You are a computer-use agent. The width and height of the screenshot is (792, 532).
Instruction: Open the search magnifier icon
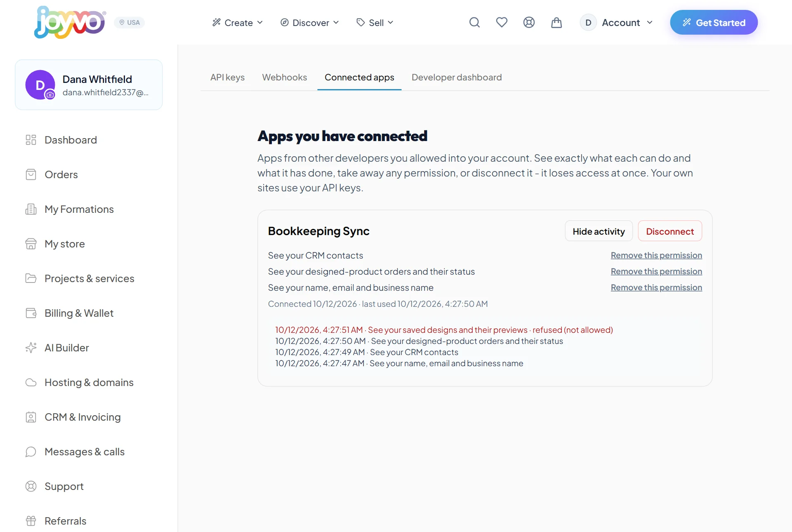(474, 22)
